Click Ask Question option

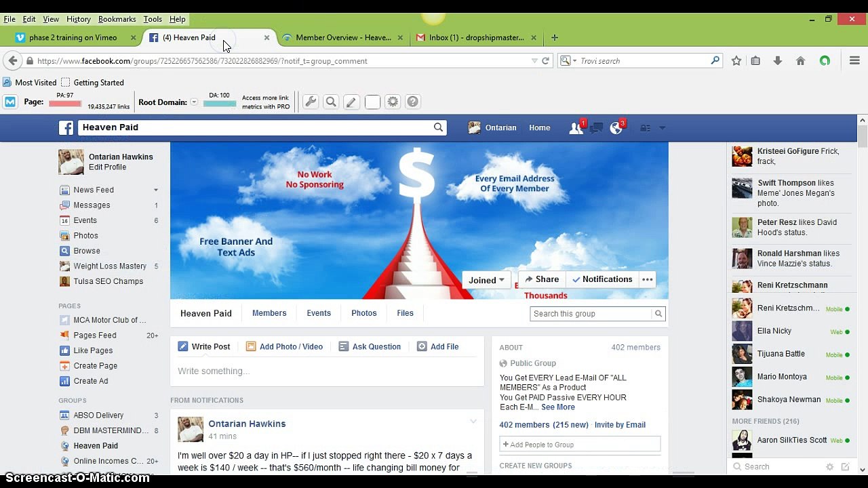point(370,346)
